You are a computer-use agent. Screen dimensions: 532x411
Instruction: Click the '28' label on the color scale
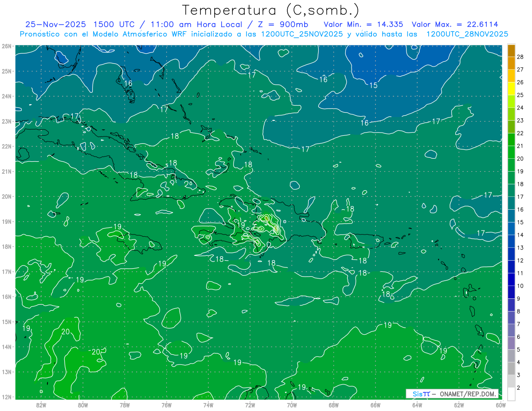pos(520,57)
